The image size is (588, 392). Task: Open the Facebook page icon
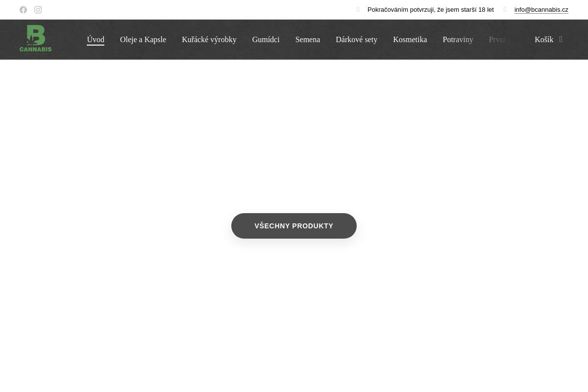pyautogui.click(x=23, y=10)
